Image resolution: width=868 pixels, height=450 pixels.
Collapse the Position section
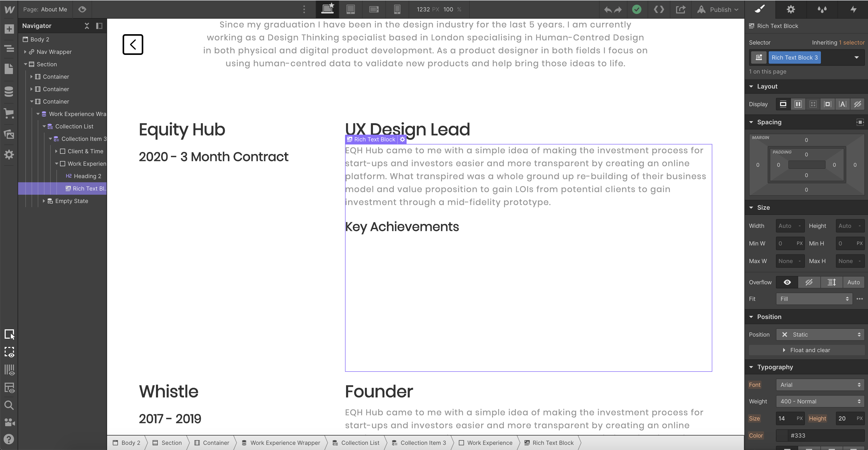[751, 317]
